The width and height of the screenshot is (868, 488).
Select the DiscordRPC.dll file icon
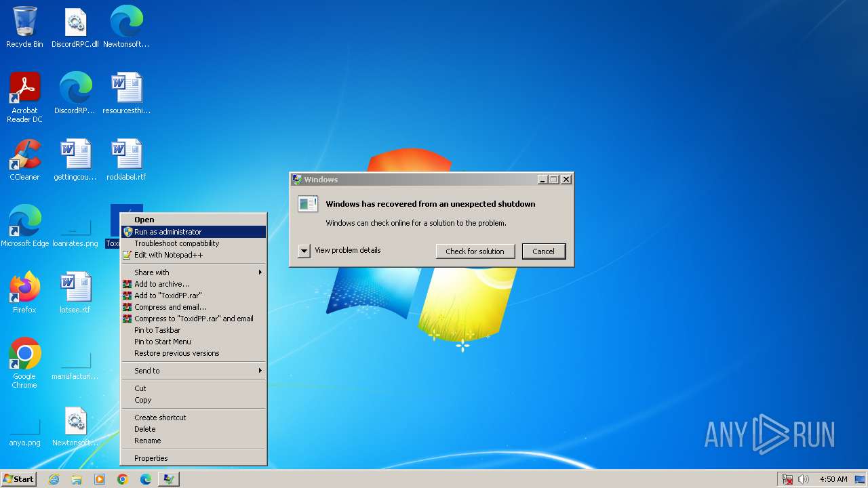[x=75, y=27]
